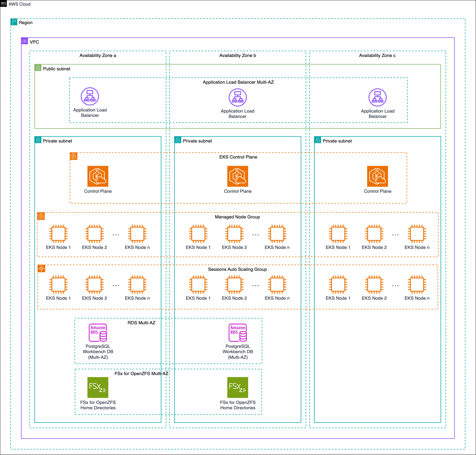The image size is (476, 455).
Task: Select Sessions group EKS Node 1 in Zone a
Action: (58, 284)
